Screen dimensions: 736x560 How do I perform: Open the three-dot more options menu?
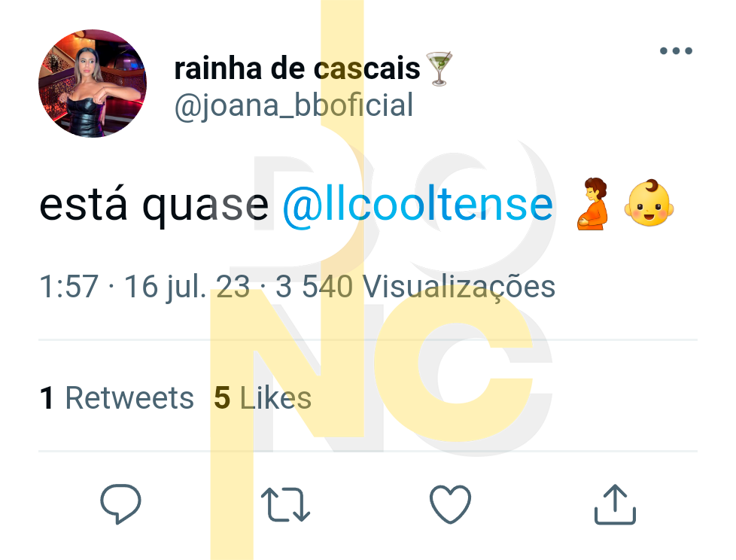[676, 50]
